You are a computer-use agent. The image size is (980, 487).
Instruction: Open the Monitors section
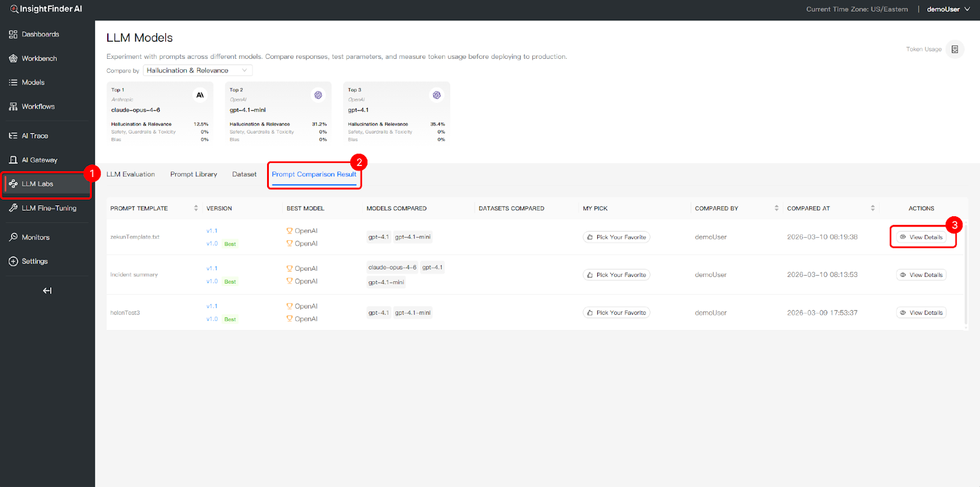coord(36,238)
